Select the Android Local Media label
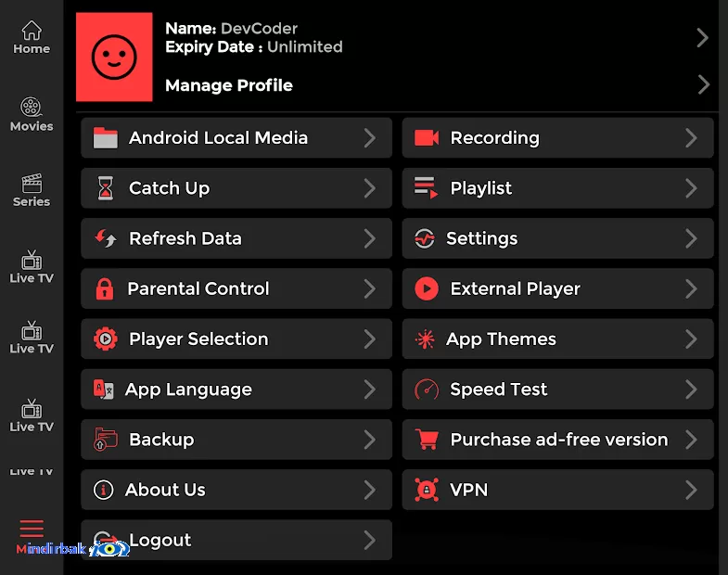The height and width of the screenshot is (575, 728). click(218, 138)
